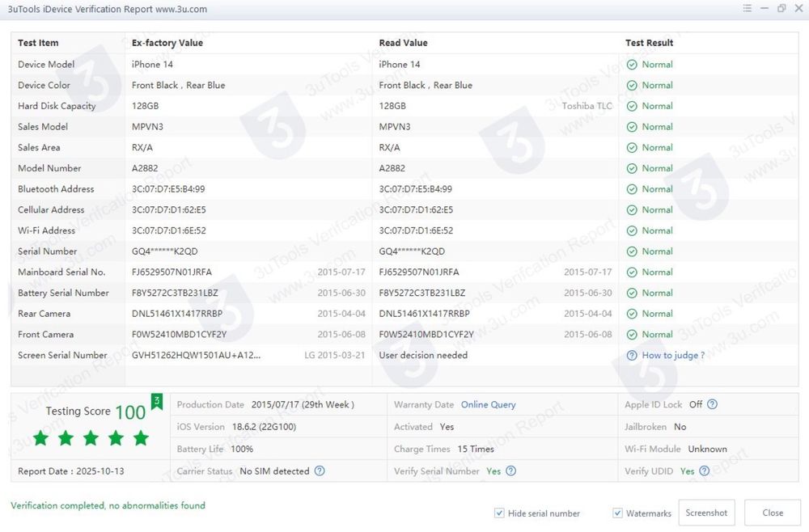The width and height of the screenshot is (809, 532).
Task: Click help icon next to Verify Serial Number
Action: [510, 471]
